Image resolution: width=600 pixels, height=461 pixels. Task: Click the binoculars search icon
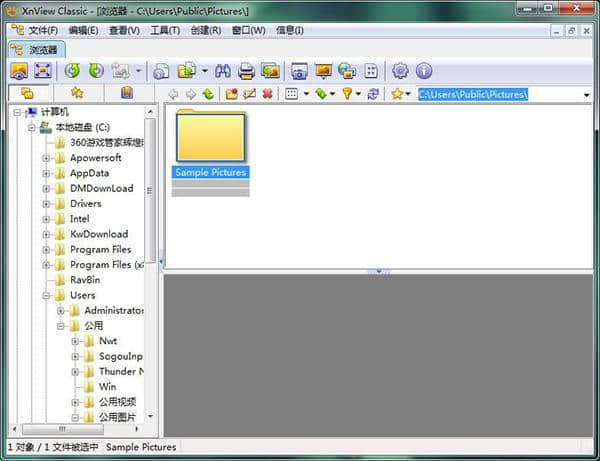point(223,71)
